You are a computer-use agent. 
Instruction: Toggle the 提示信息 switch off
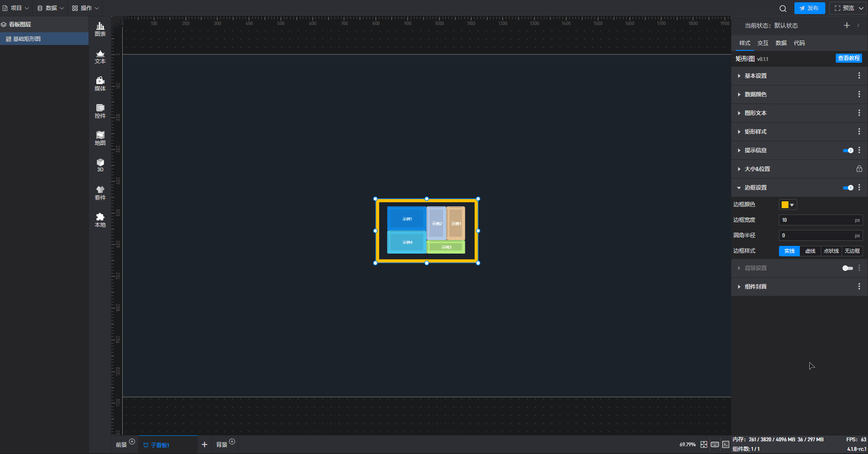848,150
